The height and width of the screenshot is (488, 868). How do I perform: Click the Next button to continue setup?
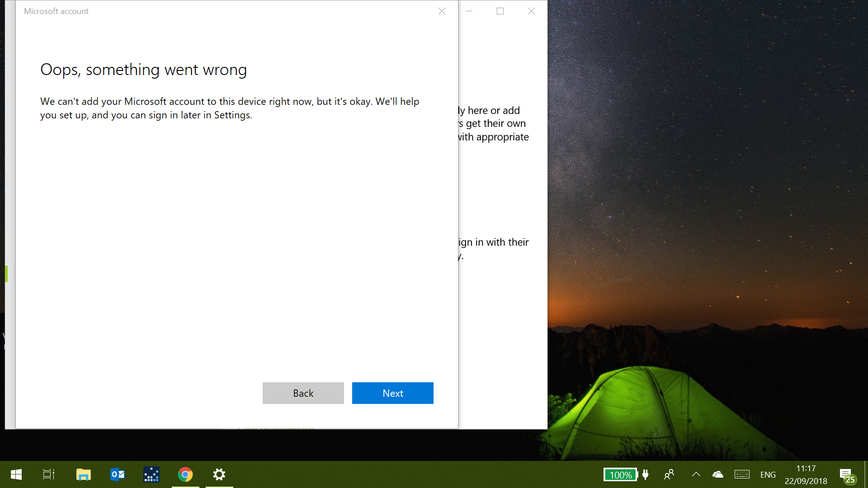click(x=393, y=393)
